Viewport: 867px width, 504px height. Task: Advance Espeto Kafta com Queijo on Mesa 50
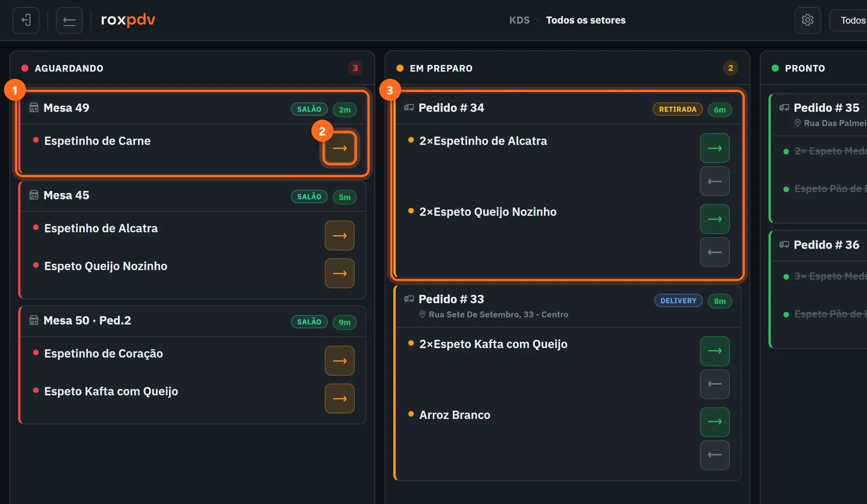coord(340,399)
